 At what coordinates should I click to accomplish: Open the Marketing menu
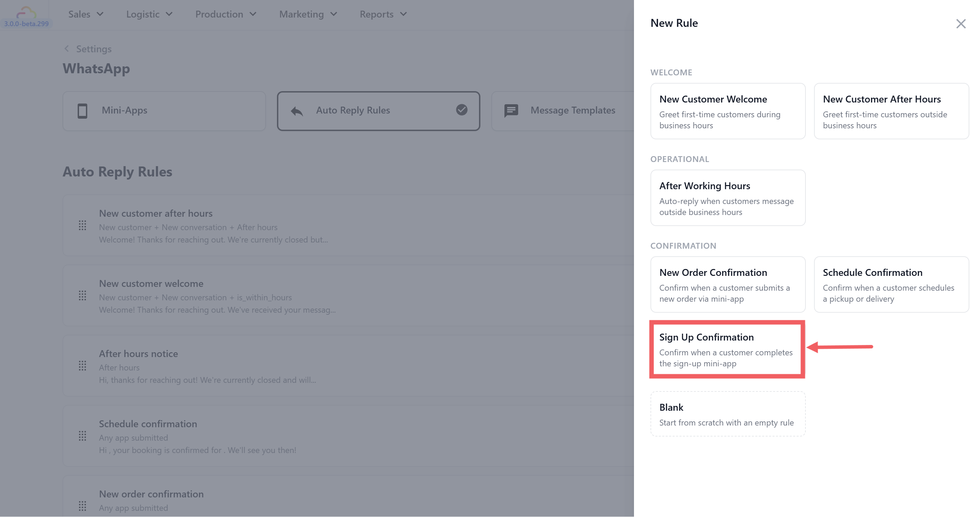click(x=308, y=14)
